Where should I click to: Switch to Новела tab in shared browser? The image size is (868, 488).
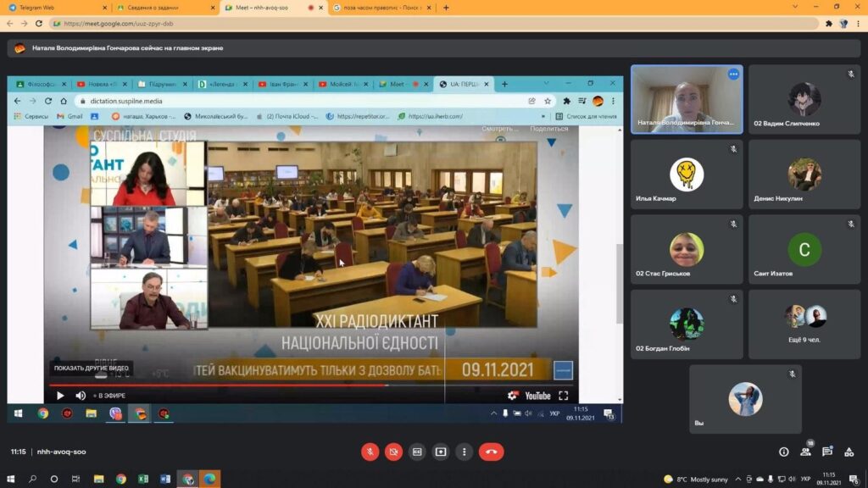tap(100, 84)
